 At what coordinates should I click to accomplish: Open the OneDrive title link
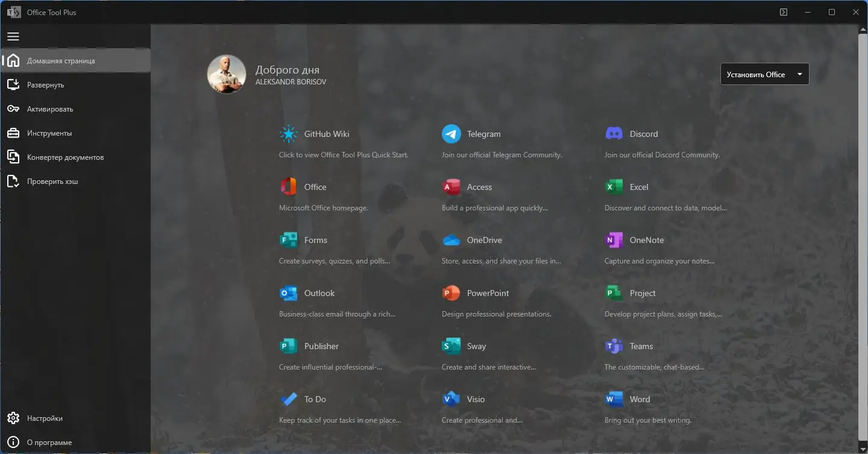point(485,240)
